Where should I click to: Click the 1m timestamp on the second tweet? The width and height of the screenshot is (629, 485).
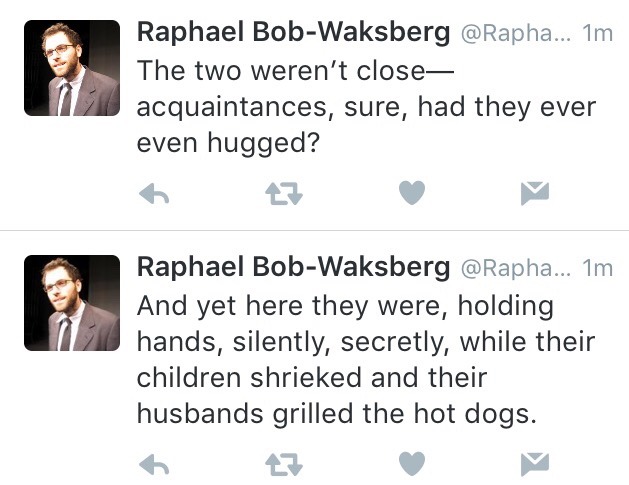click(x=597, y=268)
